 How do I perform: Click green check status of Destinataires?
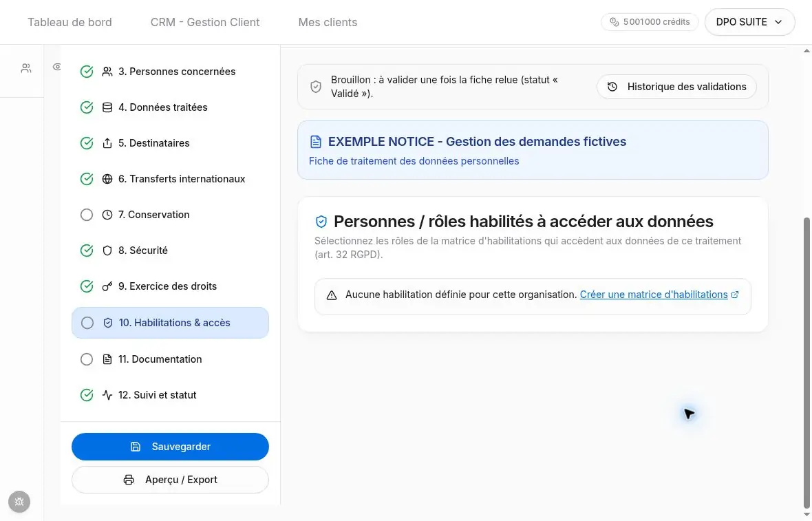pos(87,143)
